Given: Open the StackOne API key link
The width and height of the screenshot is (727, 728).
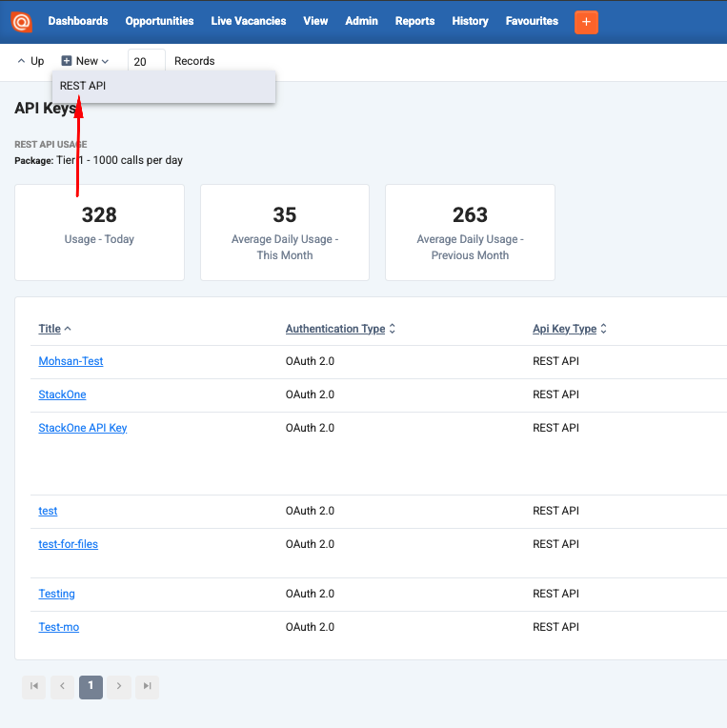Looking at the screenshot, I should coord(62,394).
